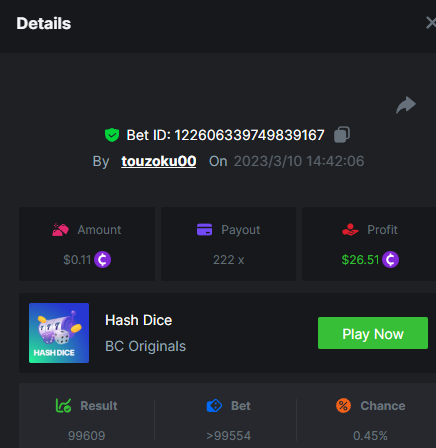Click the currency coin beside $26.51
The image size is (436, 448).
tap(390, 259)
